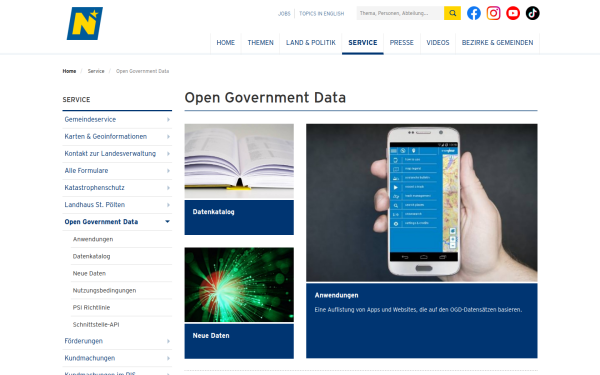This screenshot has width=600, height=375.
Task: Expand the Landhaus St. Pölten chevron
Action: [168, 205]
